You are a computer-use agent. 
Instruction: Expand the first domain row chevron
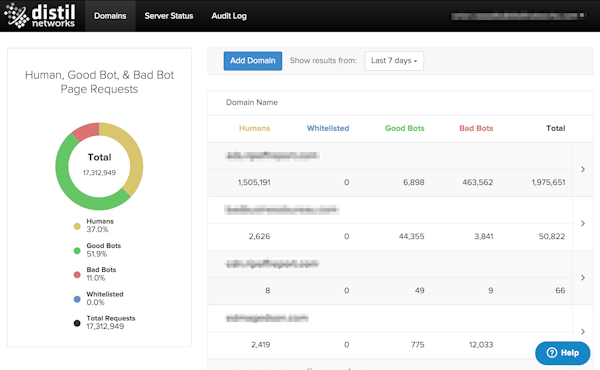coord(583,169)
